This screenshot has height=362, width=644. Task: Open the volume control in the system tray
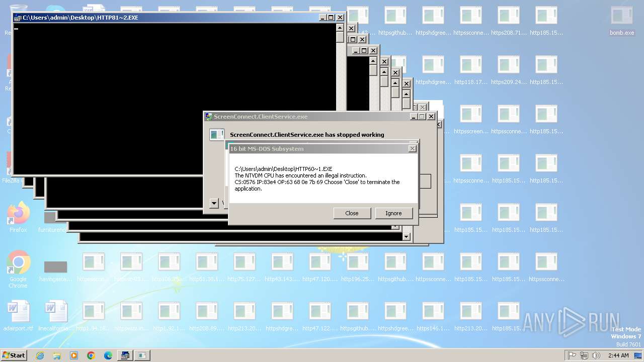(596, 355)
